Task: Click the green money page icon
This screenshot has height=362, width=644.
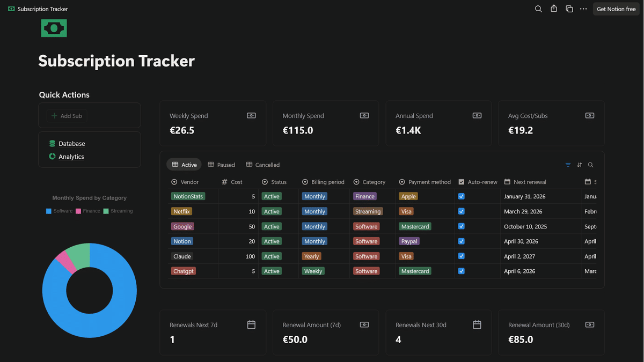Action: click(54, 28)
